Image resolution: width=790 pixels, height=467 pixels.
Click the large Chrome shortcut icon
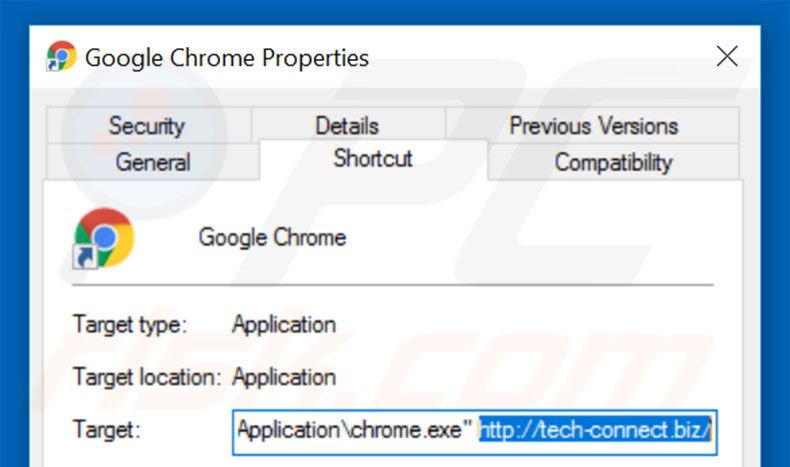point(104,238)
